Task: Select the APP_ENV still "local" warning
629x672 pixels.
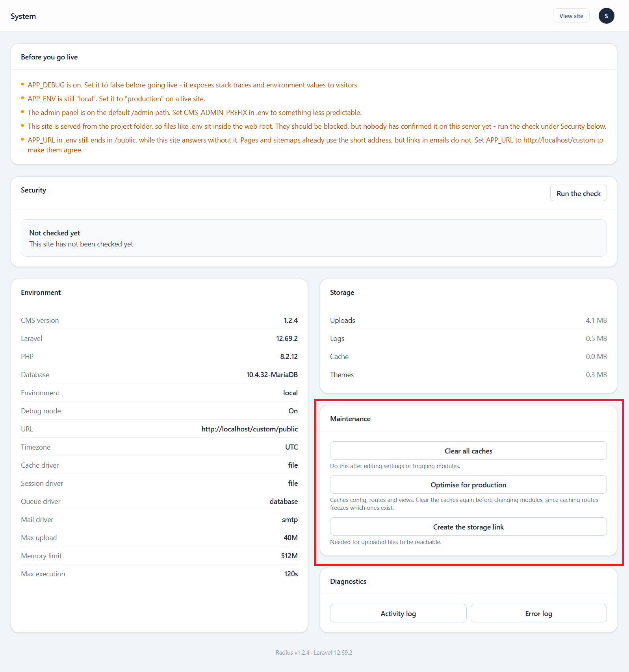Action: pyautogui.click(x=116, y=99)
